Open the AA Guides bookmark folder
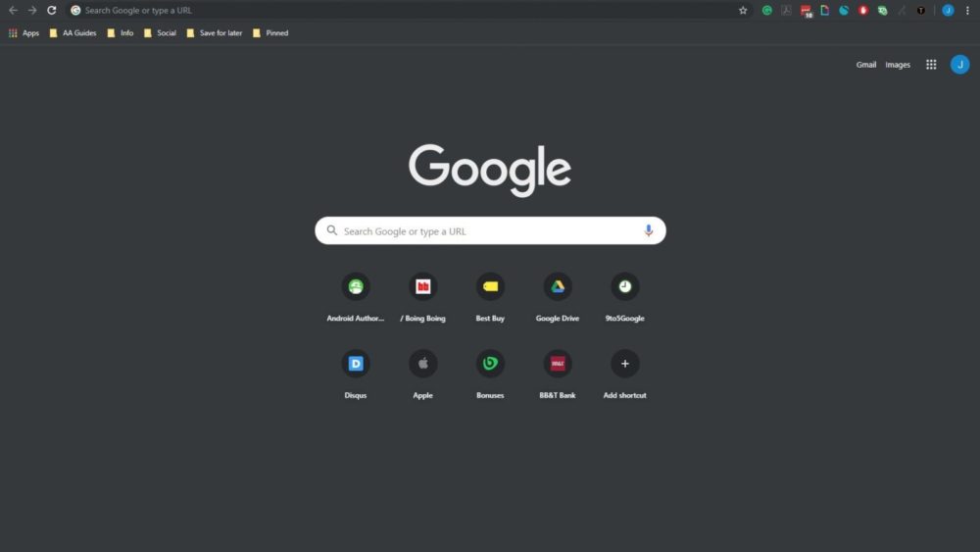Image resolution: width=980 pixels, height=552 pixels. [x=73, y=33]
